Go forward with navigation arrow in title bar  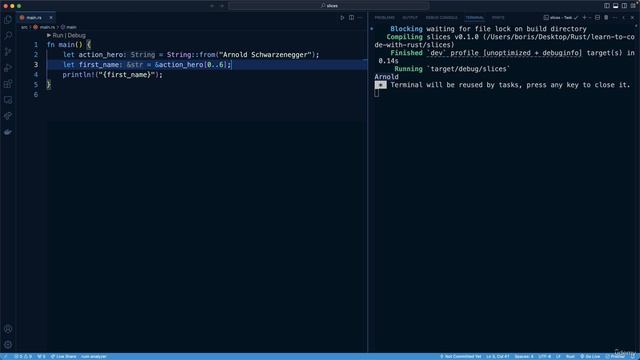pyautogui.click(x=222, y=6)
